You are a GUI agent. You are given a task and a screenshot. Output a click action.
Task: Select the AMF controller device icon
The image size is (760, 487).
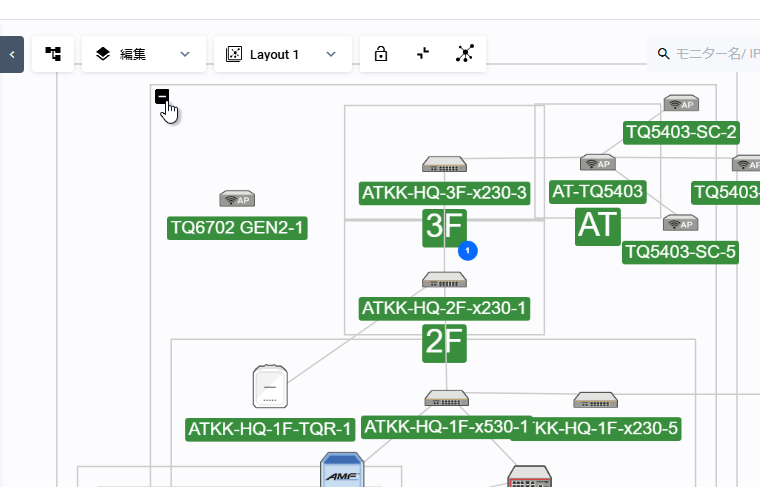(x=342, y=470)
